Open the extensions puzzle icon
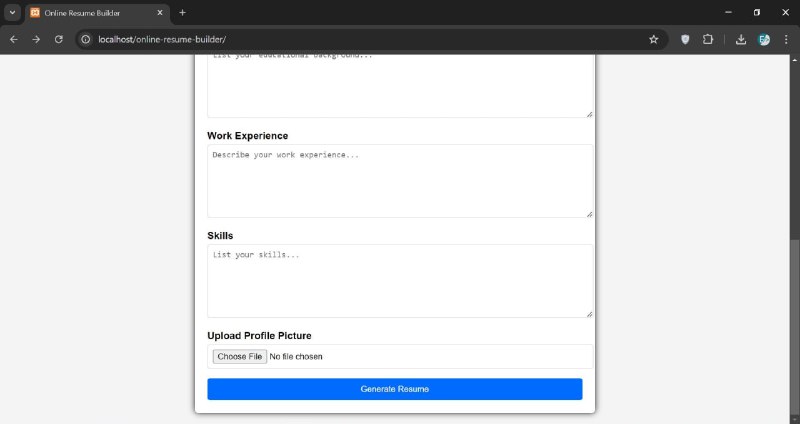Viewport: 800px width, 424px height. 708,39
